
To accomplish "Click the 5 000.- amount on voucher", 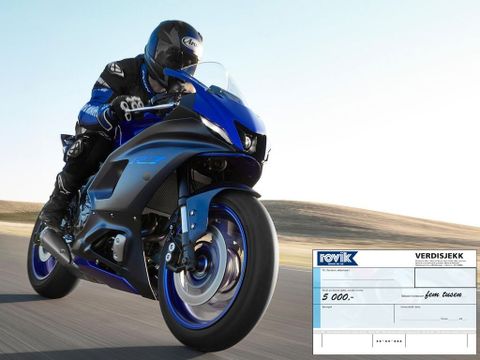I will tap(337, 297).
